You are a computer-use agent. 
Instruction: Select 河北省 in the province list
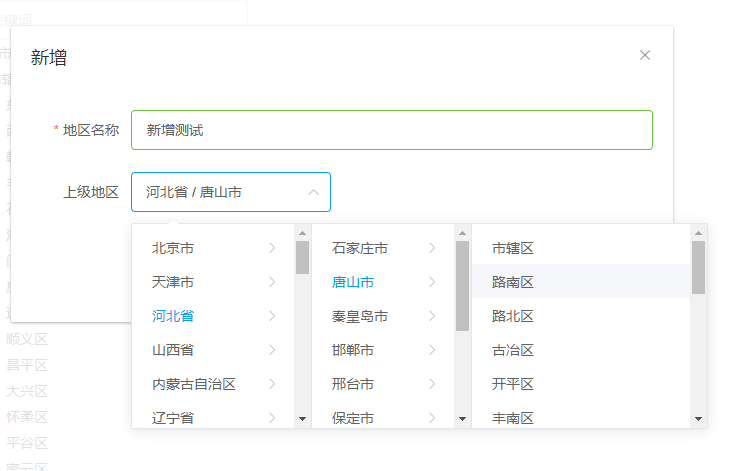coord(173,316)
